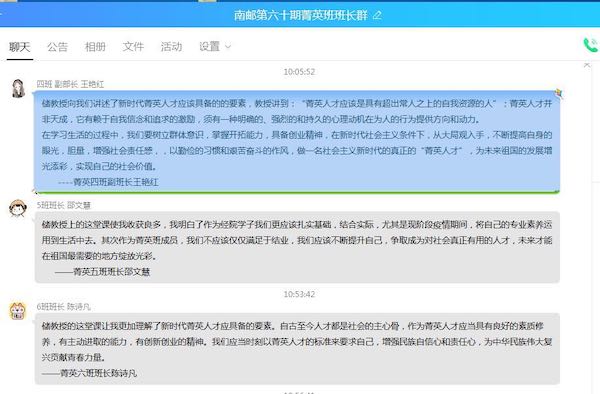
Task: Open 陈诗凡's avatar profile
Action: coord(18,310)
